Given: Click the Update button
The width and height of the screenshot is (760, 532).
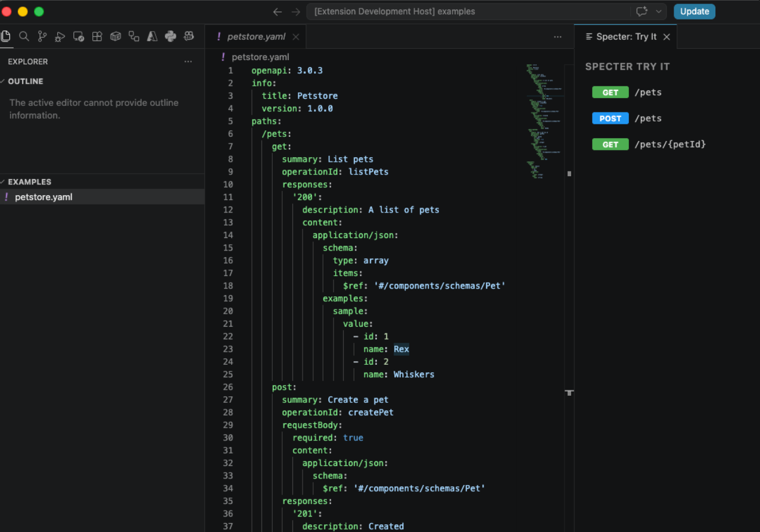Looking at the screenshot, I should point(694,11).
